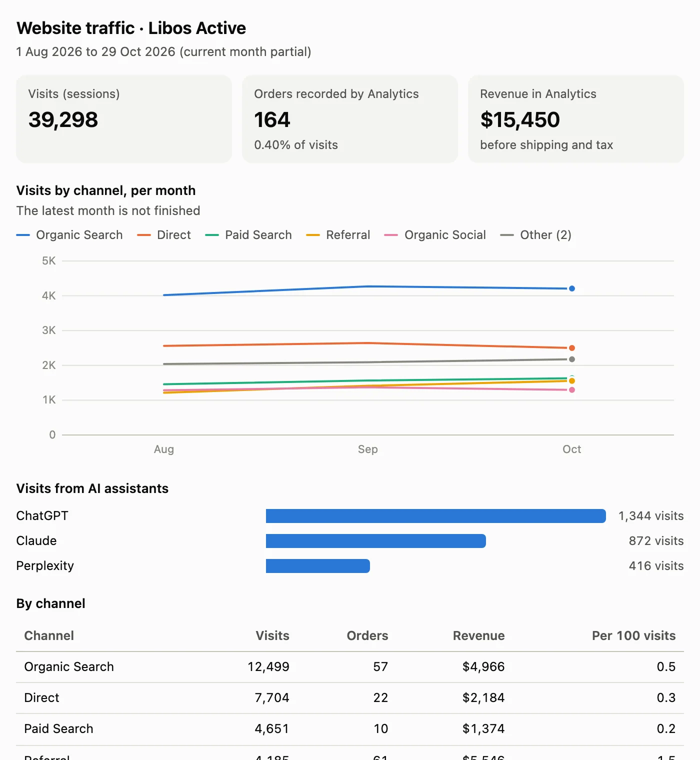Click Paid Search in the By channel table
700x760 pixels.
pyautogui.click(x=58, y=728)
